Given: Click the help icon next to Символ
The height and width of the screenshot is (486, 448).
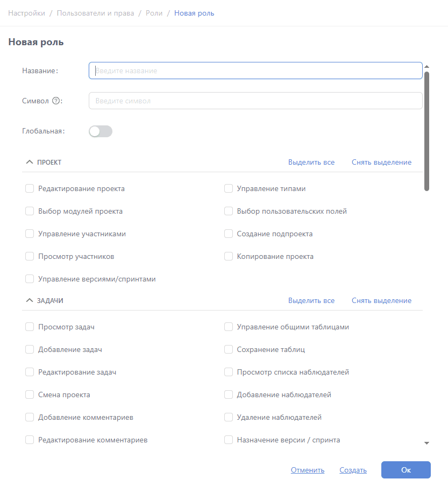Looking at the screenshot, I should coord(56,101).
